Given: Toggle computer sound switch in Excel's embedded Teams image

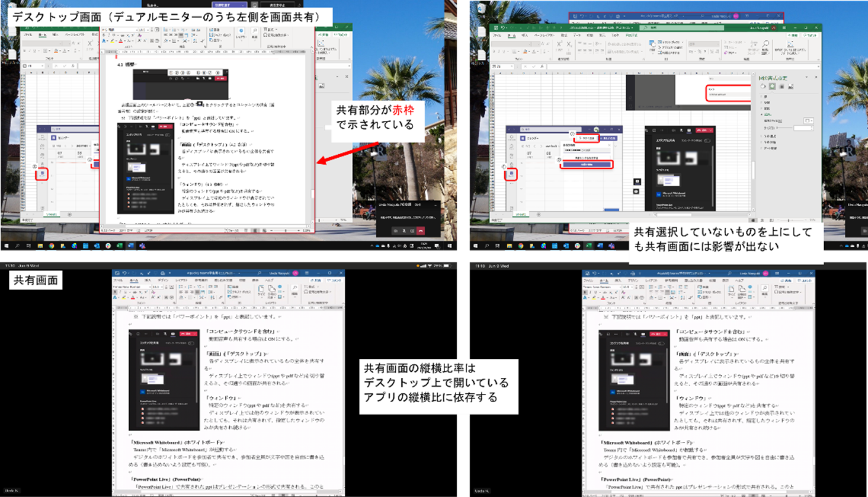Looking at the screenshot, I should (707, 141).
